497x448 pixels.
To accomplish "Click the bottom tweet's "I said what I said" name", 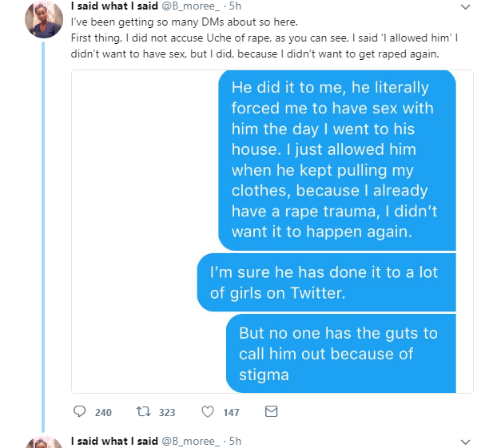I will (x=114, y=440).
